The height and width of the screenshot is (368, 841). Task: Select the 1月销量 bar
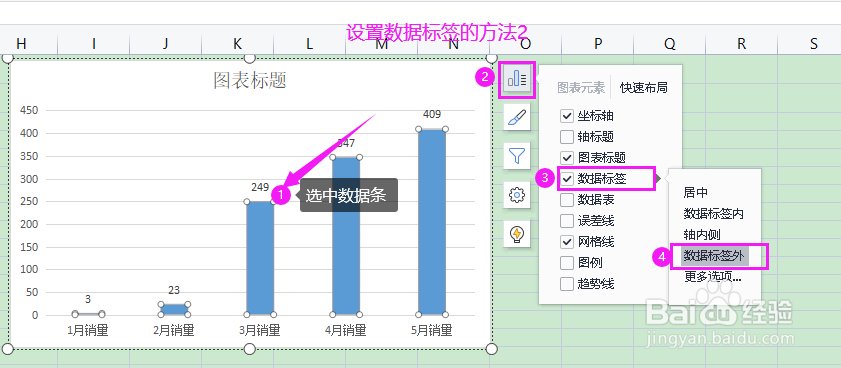click(88, 314)
